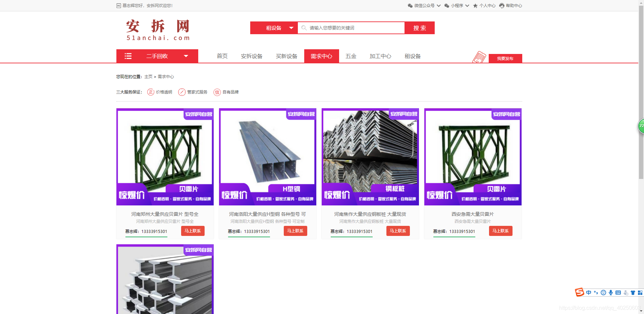Click the notepad icon beside 我要发布
The image size is (644, 314).
tap(479, 57)
